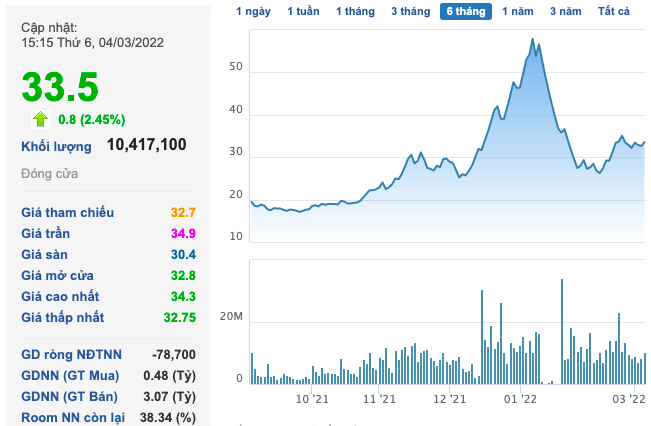Open the 3 năm chart range
Viewport: 651px width, 426px height.
tap(566, 11)
